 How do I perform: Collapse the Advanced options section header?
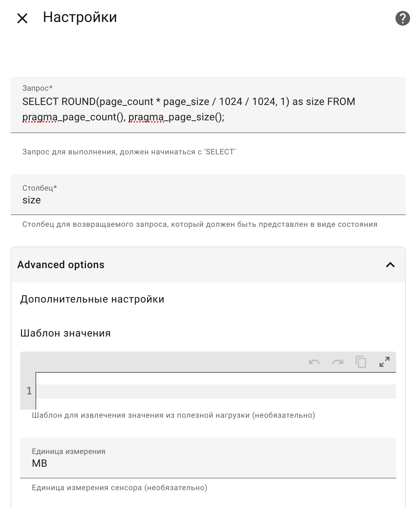[x=61, y=265]
